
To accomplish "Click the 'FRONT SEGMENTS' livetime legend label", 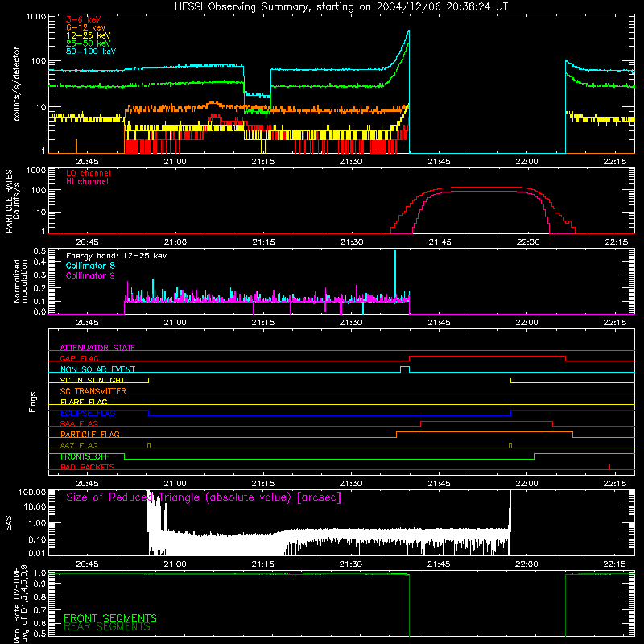I will [110, 618].
